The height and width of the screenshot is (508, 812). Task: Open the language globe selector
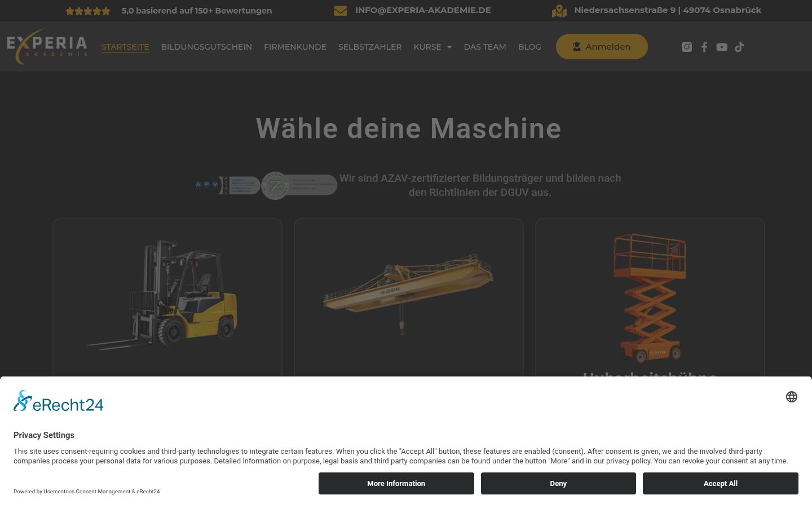(792, 397)
